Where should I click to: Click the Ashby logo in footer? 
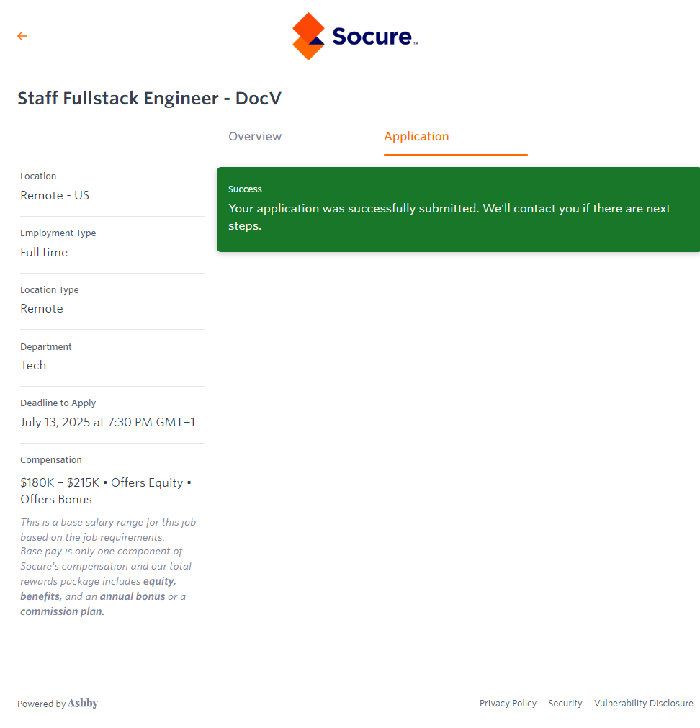(83, 704)
